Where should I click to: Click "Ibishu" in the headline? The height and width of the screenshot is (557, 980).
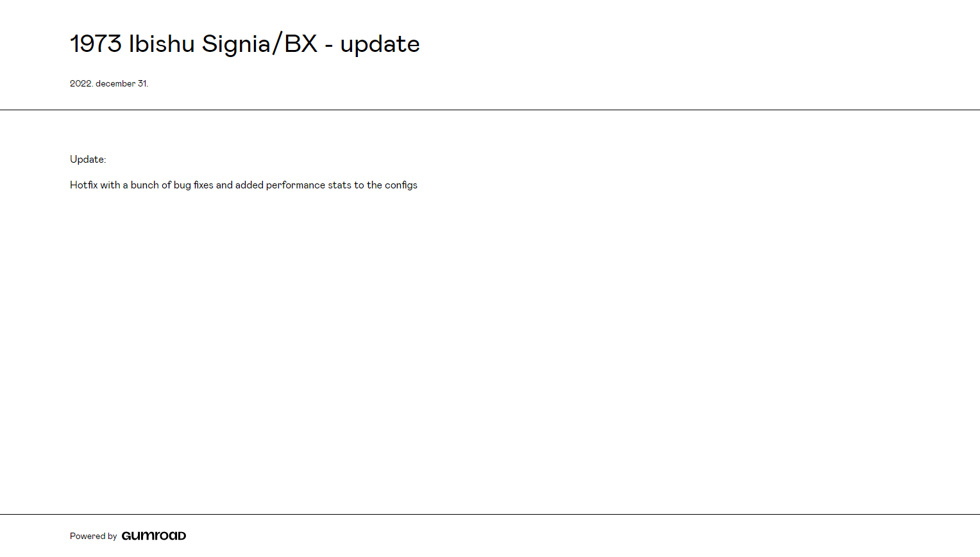click(162, 44)
